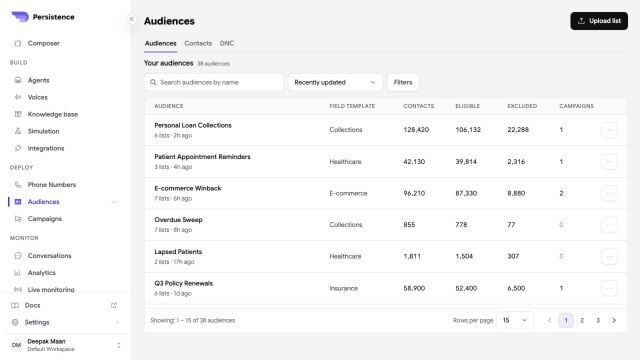Click the Campaigns sidebar icon
Viewport: 640px width, 360px height.
18,219
